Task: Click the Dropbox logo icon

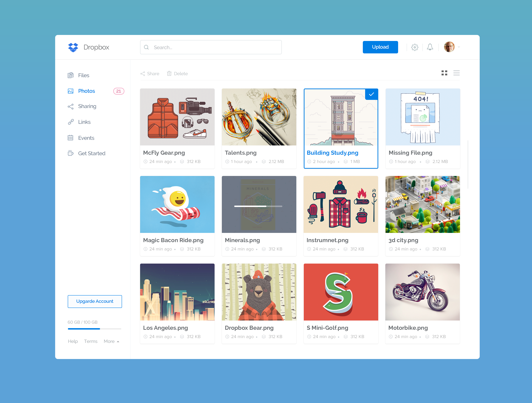Action: click(73, 47)
